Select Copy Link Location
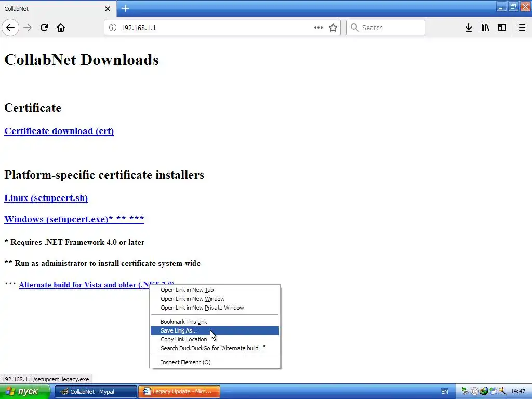 click(215, 339)
